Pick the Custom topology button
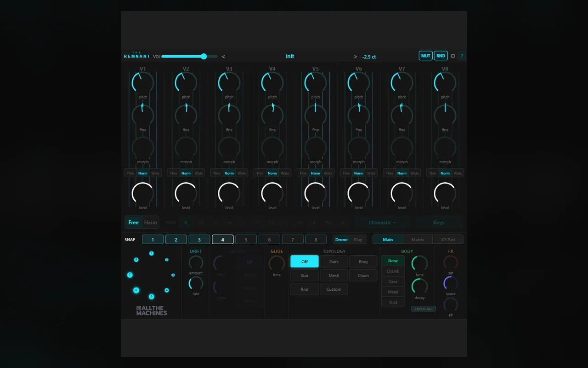 [x=334, y=289]
